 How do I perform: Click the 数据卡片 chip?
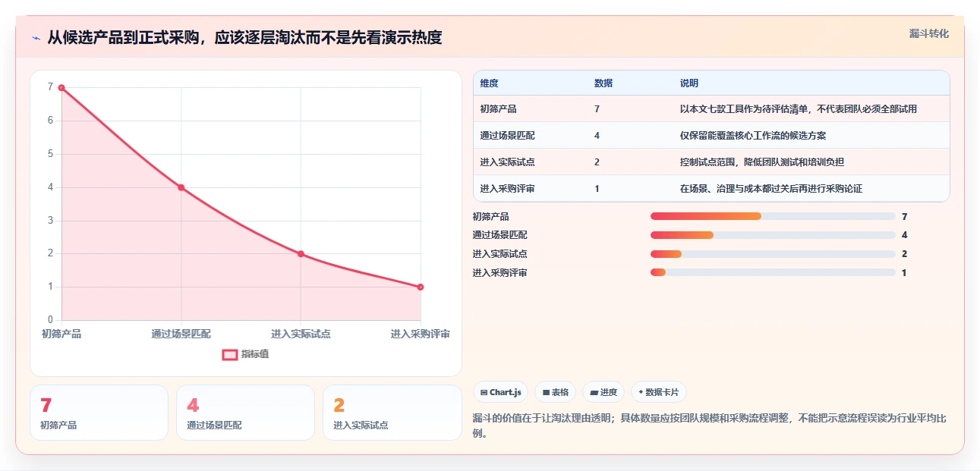[658, 392]
